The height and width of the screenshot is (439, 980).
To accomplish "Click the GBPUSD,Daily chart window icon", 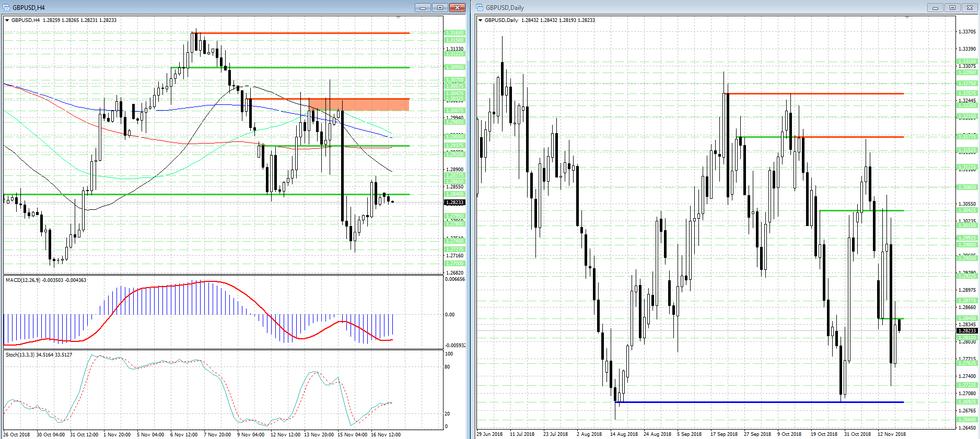I will (480, 7).
